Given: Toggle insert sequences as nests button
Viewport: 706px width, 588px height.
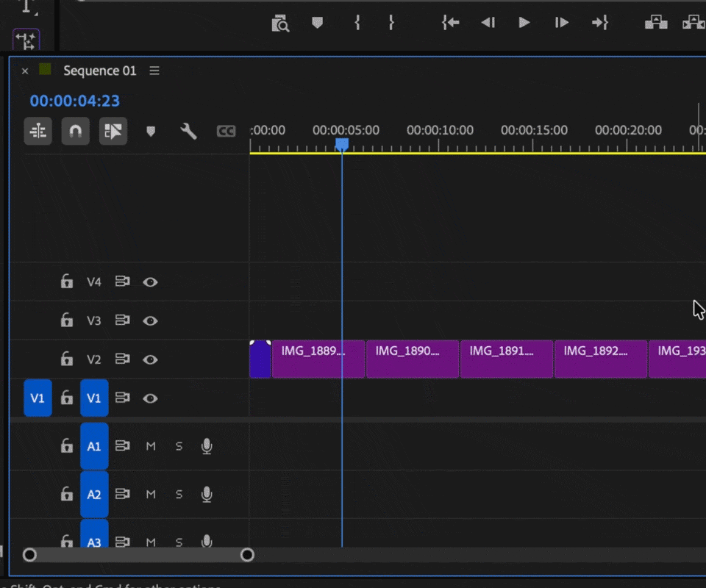Looking at the screenshot, I should [x=38, y=132].
